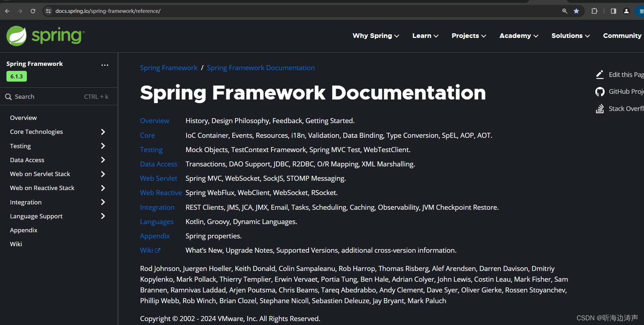This screenshot has width=644, height=325.
Task: Open the Community menu
Action: [x=623, y=36]
